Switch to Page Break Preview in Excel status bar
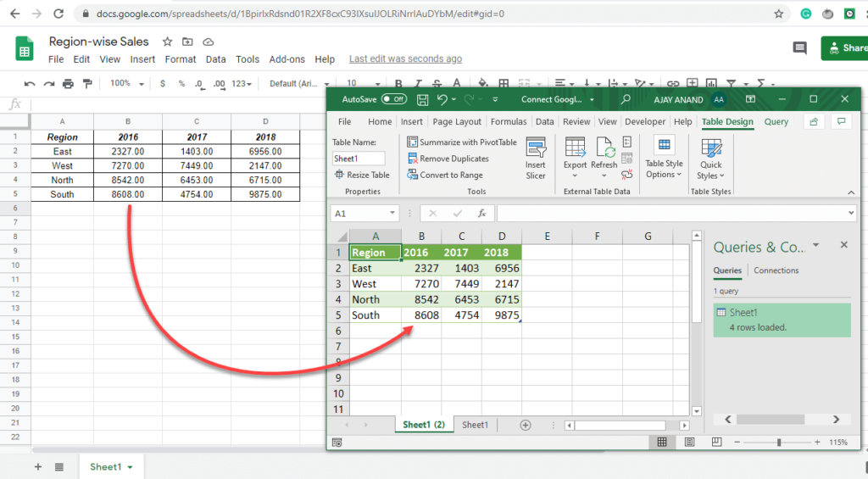This screenshot has height=479, width=868. [716, 442]
